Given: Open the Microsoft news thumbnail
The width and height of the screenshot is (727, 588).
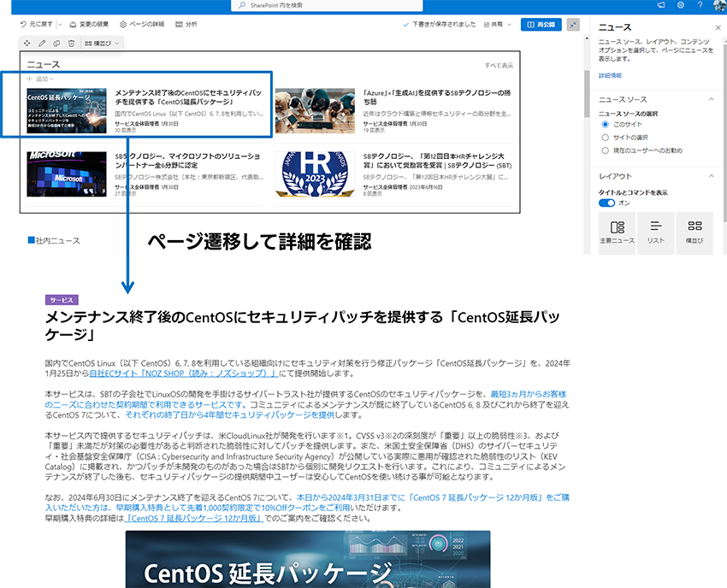Looking at the screenshot, I should (x=67, y=174).
